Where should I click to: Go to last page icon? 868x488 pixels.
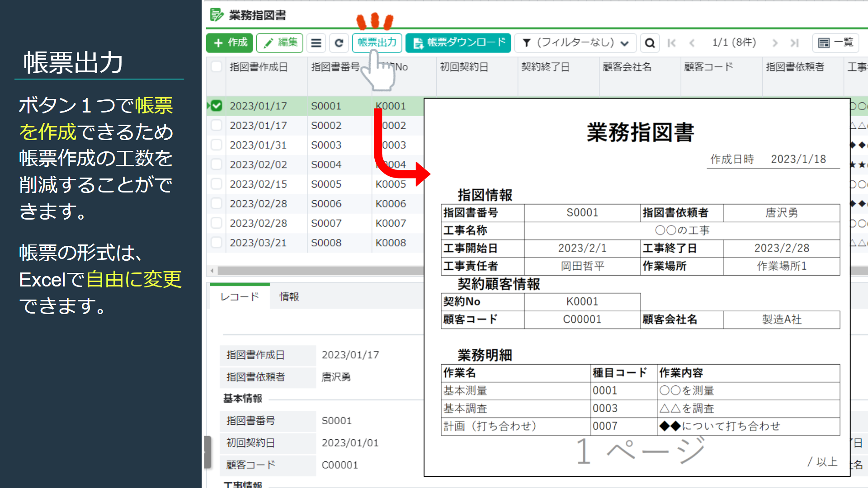[x=794, y=43]
